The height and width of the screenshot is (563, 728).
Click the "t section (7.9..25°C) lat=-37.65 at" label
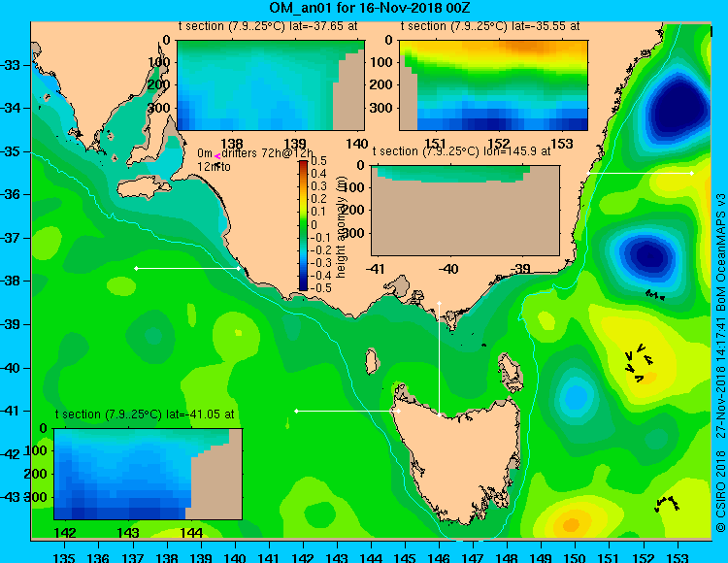pyautogui.click(x=268, y=26)
